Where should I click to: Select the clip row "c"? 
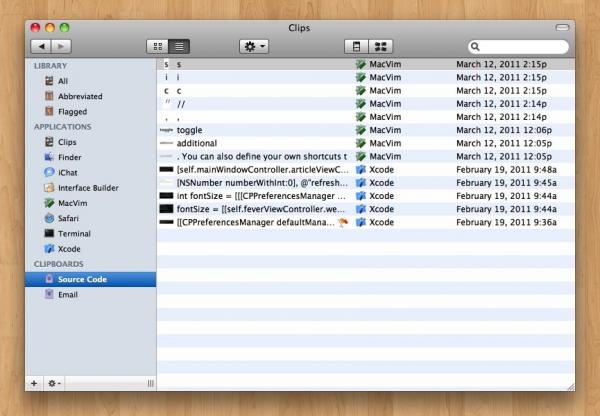pos(366,91)
